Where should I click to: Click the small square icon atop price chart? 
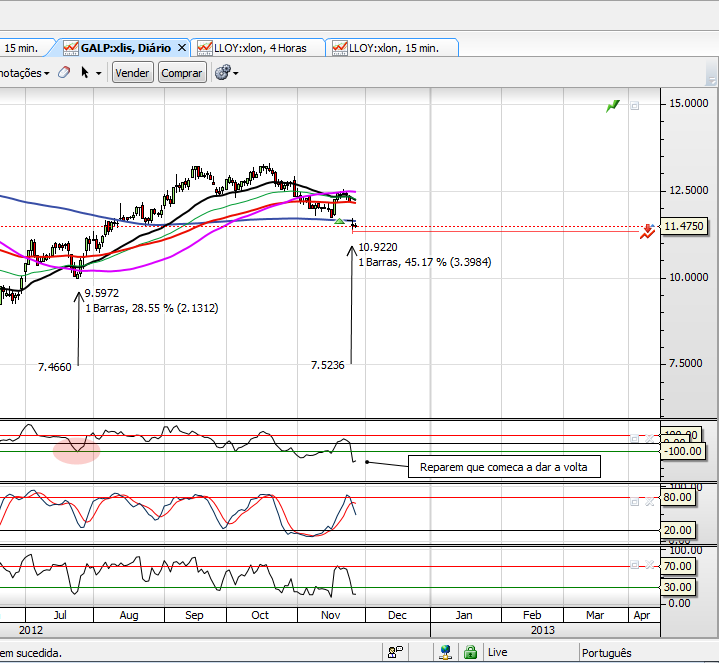634,106
